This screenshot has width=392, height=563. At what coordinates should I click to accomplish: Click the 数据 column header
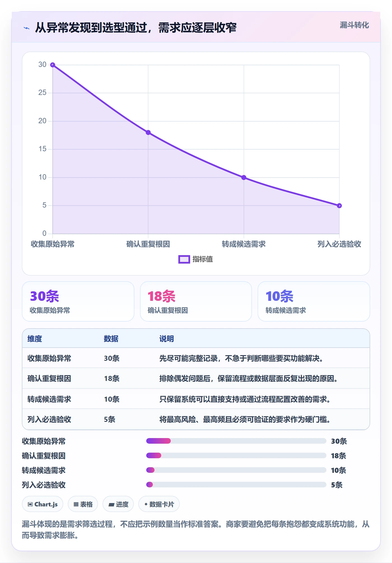click(111, 339)
